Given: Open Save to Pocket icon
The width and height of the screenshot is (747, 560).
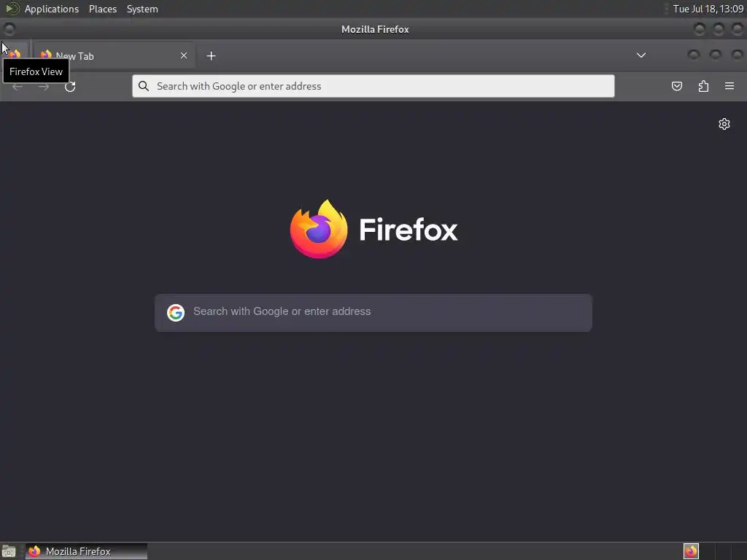Looking at the screenshot, I should point(677,86).
